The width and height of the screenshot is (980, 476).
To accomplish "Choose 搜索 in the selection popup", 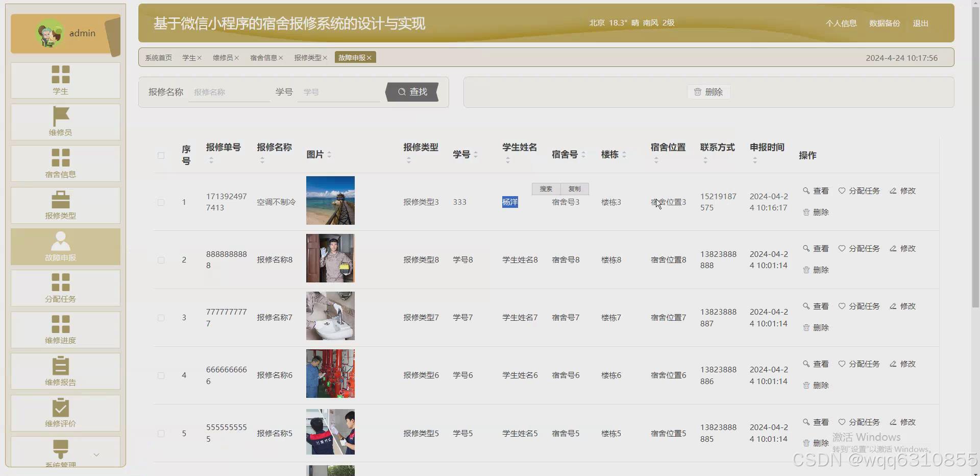I will click(x=546, y=189).
